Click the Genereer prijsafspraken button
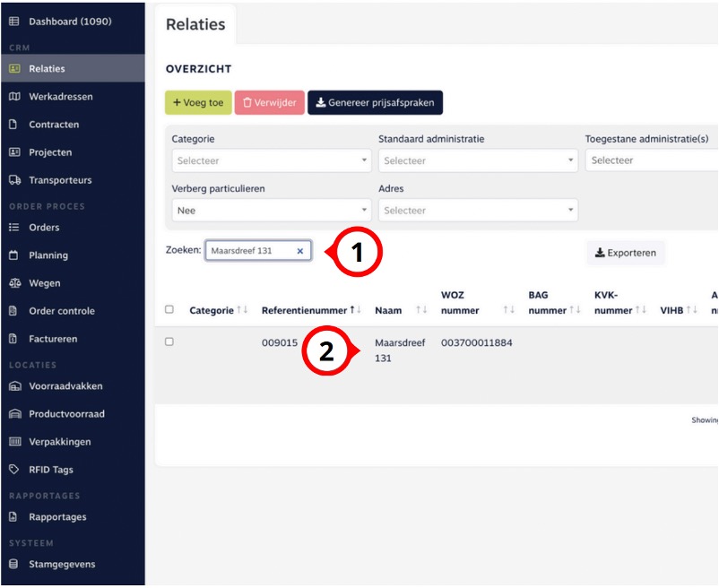The image size is (719, 588). 375,103
